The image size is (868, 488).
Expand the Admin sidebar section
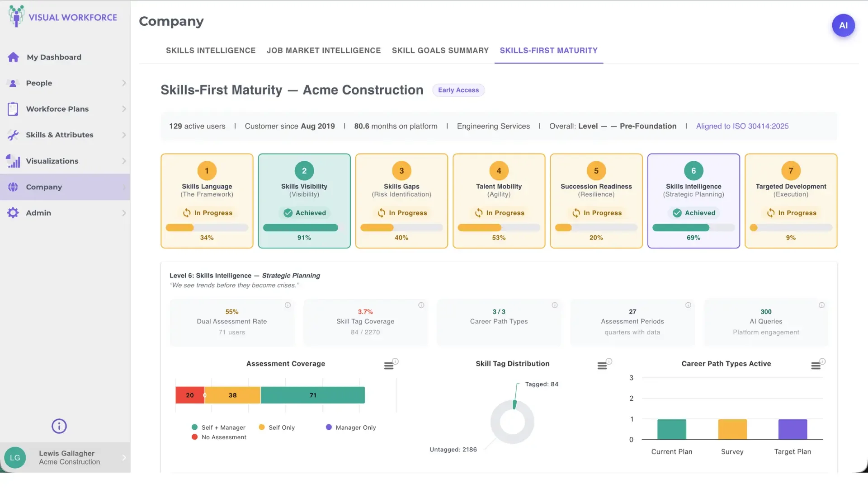pyautogui.click(x=124, y=212)
